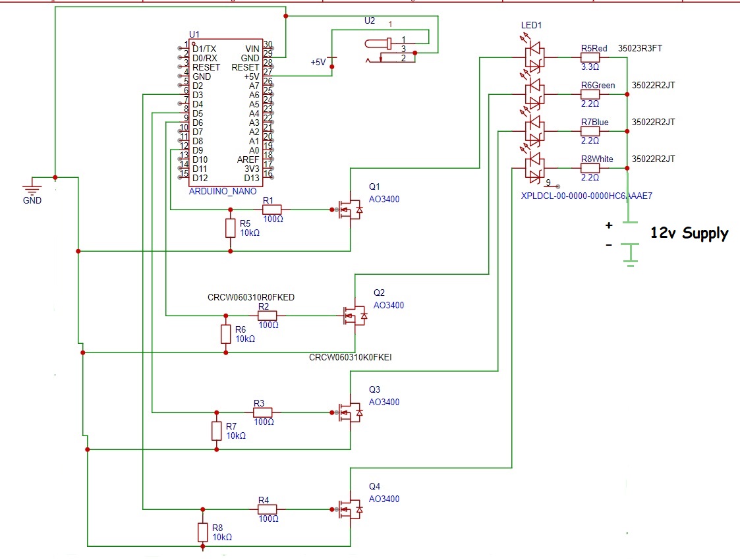Click pull-down resistor R8 10kΩ
This screenshot has width=740, height=560.
(x=202, y=532)
